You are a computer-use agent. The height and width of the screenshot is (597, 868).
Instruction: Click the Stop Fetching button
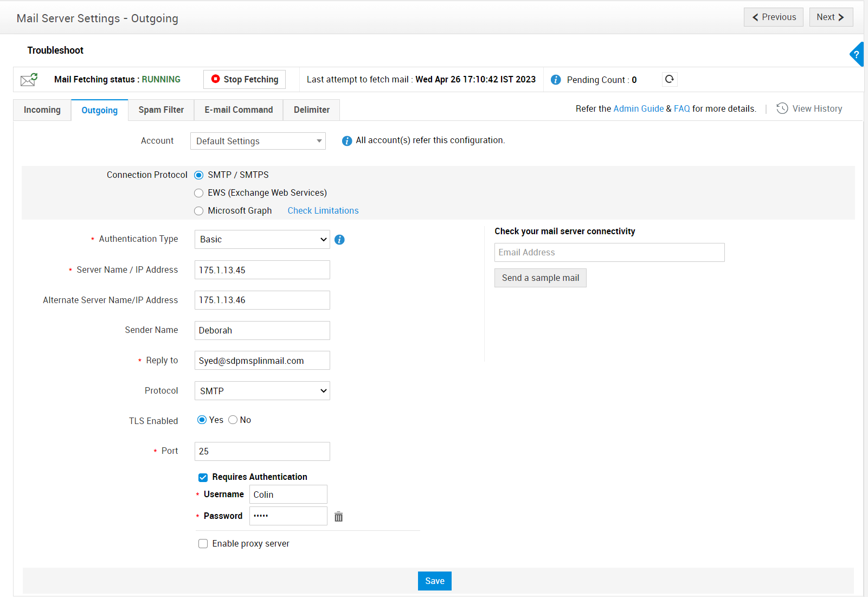pyautogui.click(x=245, y=80)
